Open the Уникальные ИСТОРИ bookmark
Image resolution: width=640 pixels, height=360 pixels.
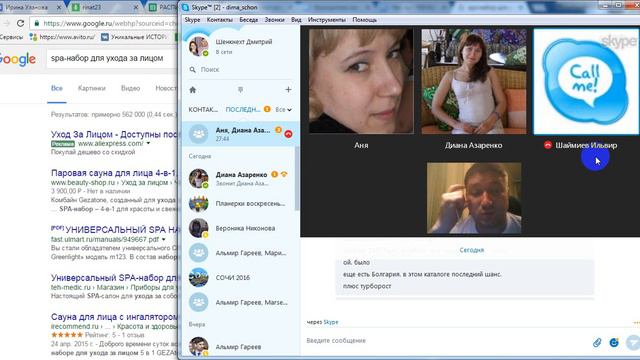coord(134,37)
